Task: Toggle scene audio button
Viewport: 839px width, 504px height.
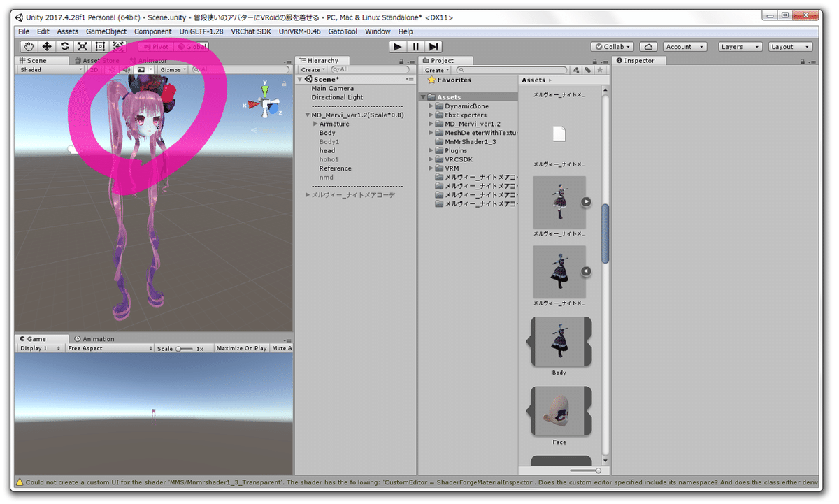Action: point(126,70)
